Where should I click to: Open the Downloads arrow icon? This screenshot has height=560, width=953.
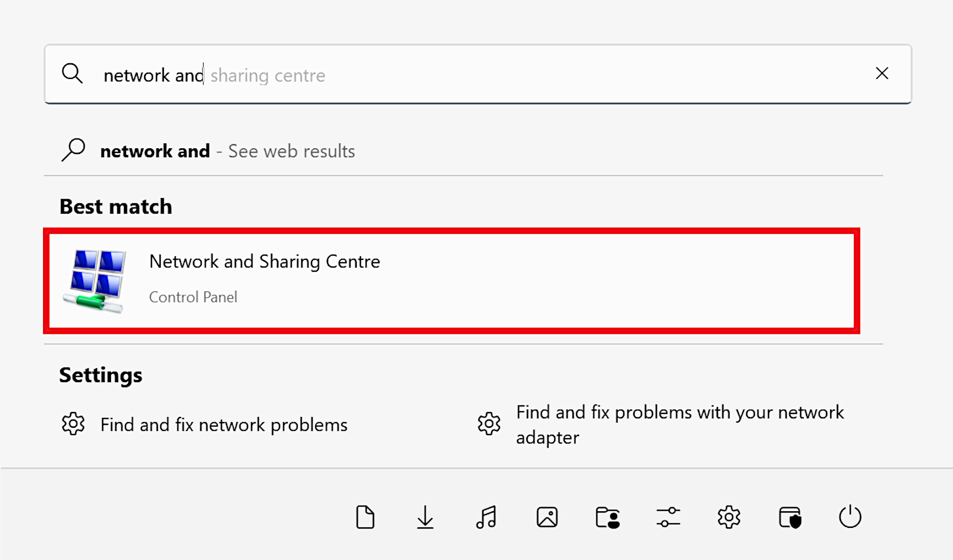[x=425, y=517]
